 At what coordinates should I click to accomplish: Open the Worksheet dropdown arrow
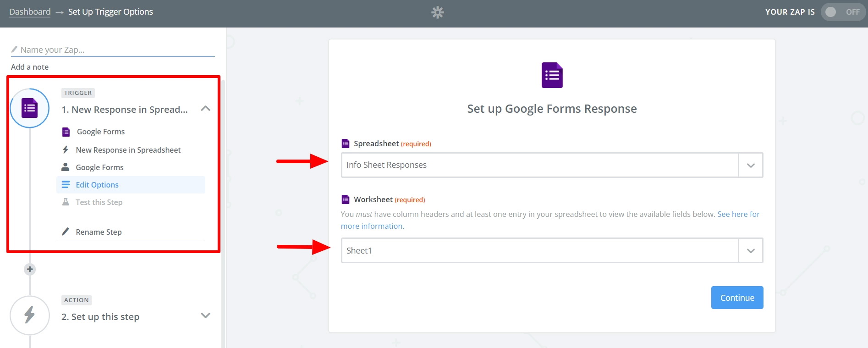coord(750,251)
